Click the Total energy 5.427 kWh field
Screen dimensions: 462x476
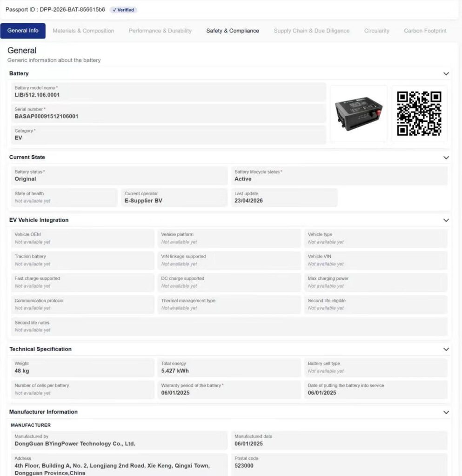[229, 367]
